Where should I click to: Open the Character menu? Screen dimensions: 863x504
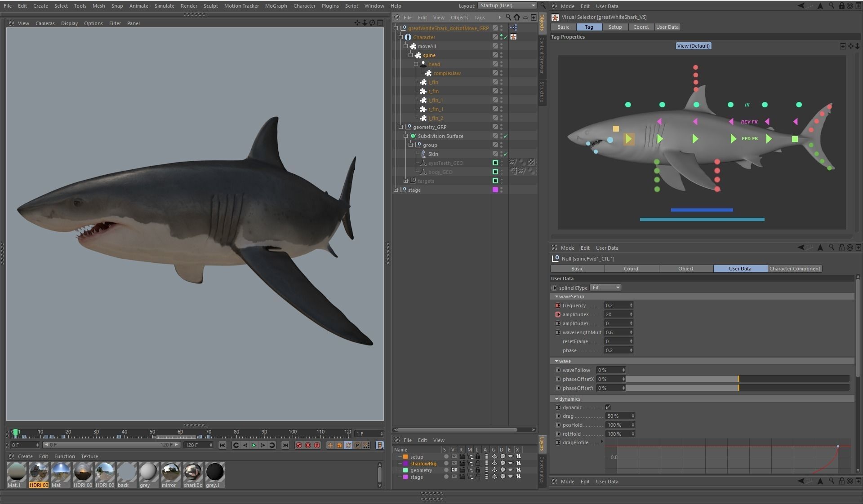[304, 6]
